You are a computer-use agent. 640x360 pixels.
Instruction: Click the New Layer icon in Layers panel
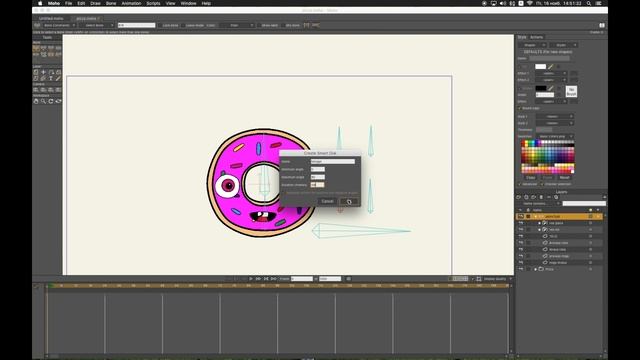(519, 197)
